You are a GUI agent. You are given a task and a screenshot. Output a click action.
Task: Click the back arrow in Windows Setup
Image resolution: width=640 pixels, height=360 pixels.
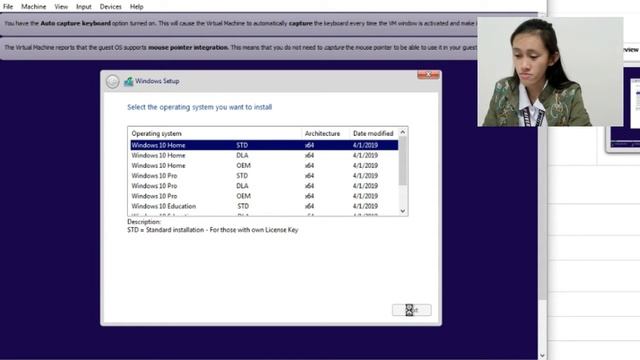112,81
